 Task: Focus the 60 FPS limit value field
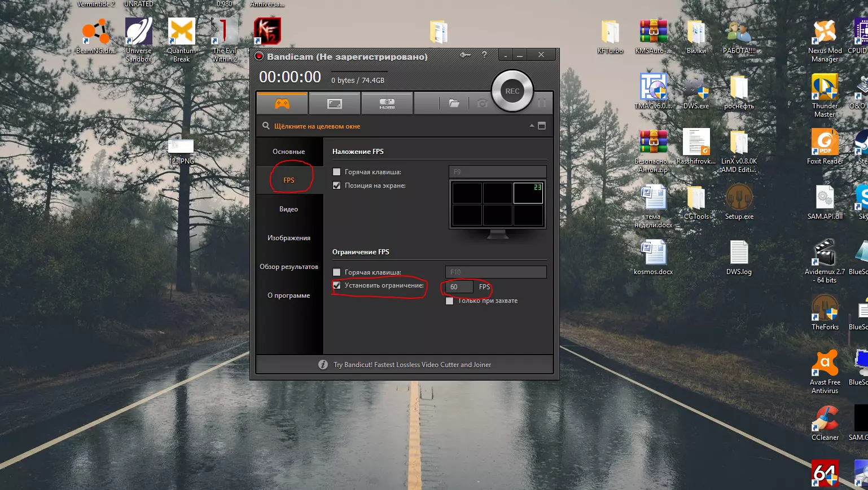pos(459,287)
